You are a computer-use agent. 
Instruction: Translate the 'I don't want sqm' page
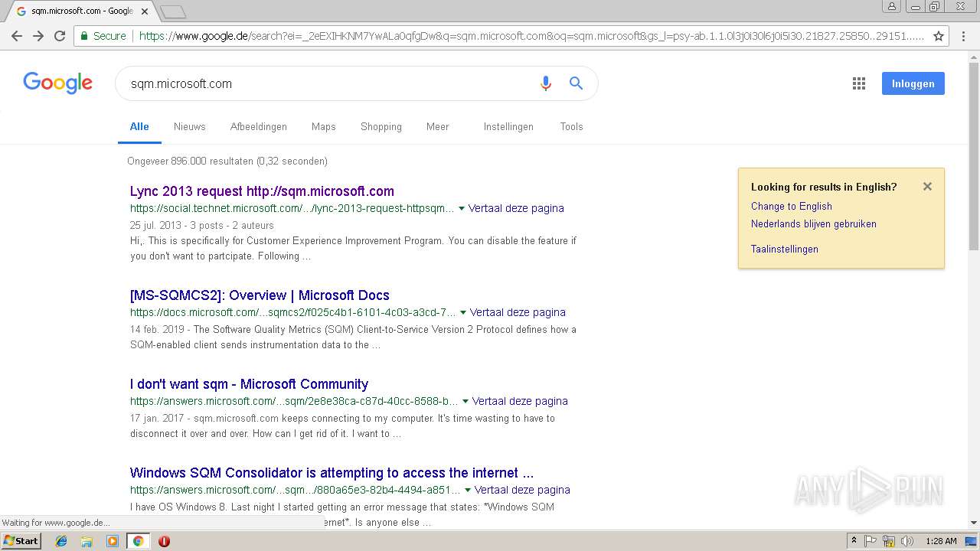click(520, 401)
